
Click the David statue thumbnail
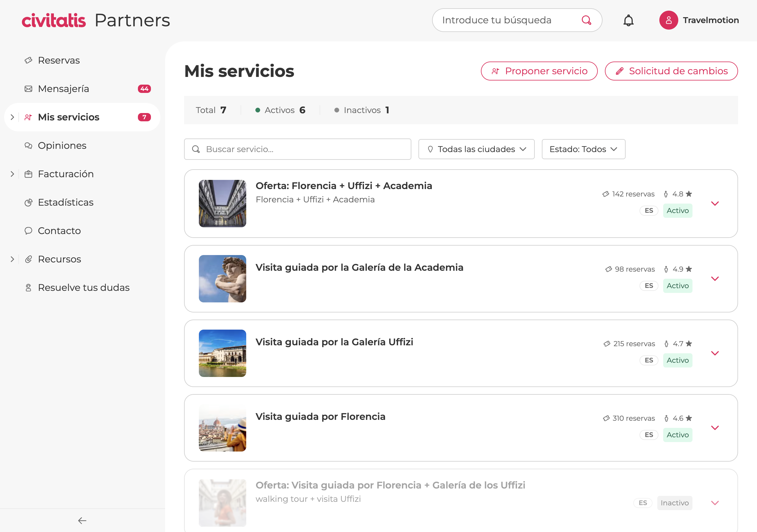pos(223,278)
